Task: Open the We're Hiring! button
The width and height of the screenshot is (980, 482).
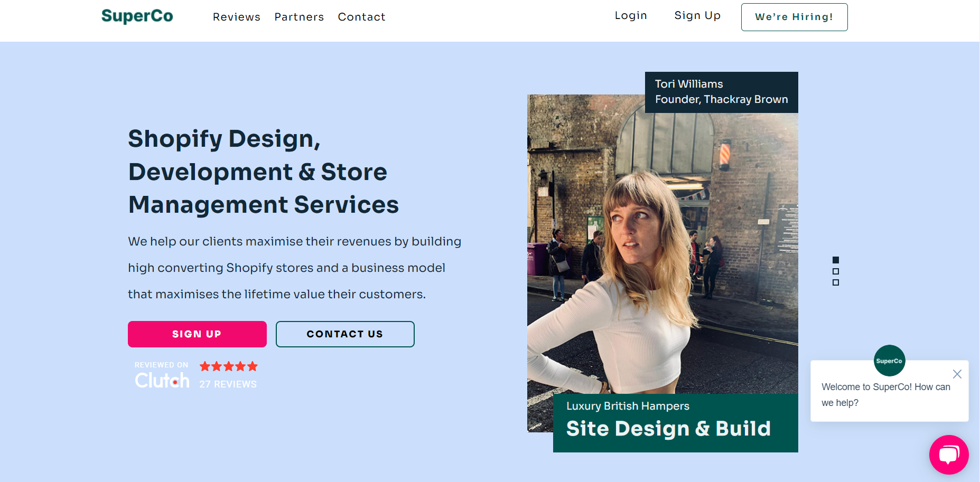Action: click(794, 17)
